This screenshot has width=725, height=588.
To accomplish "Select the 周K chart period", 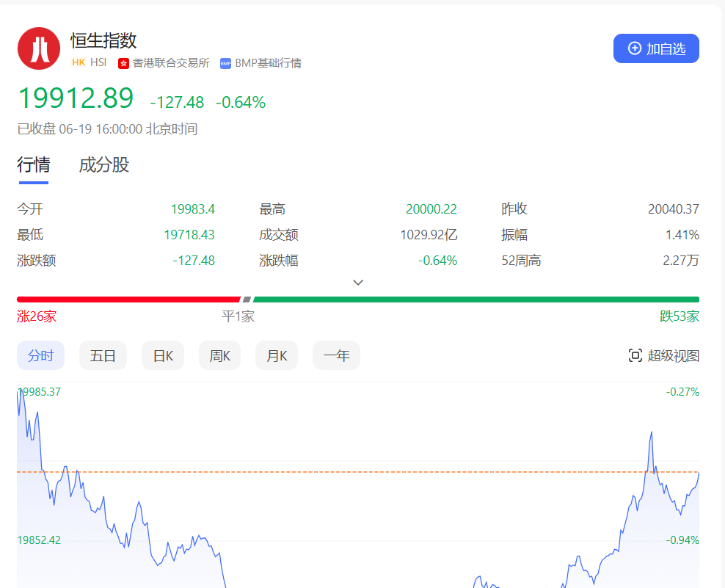I will (x=219, y=355).
